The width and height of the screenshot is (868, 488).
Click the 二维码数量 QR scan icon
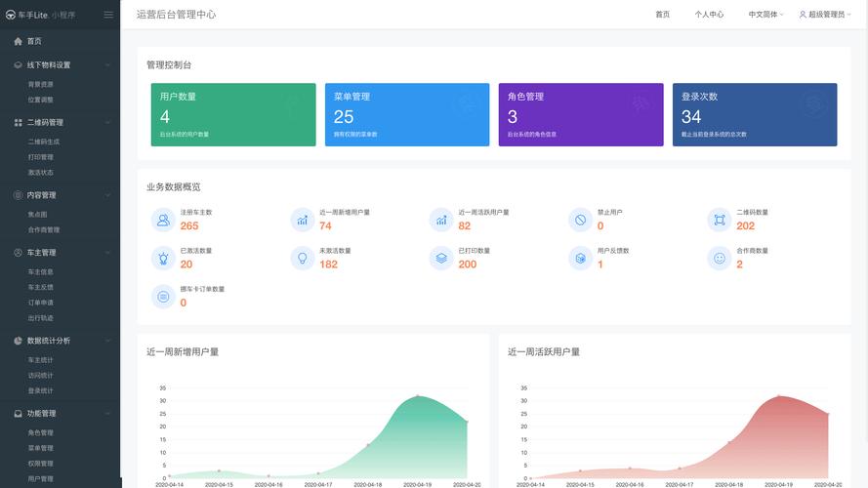(x=720, y=220)
